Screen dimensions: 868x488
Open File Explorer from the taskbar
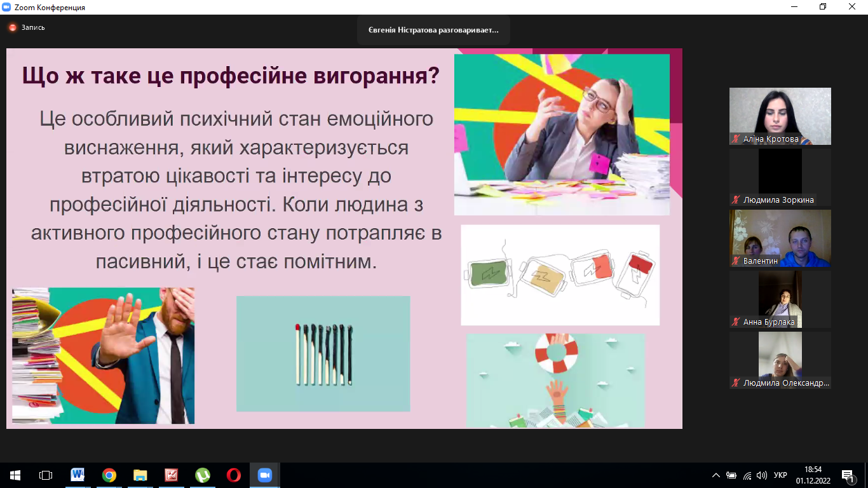[x=140, y=475]
